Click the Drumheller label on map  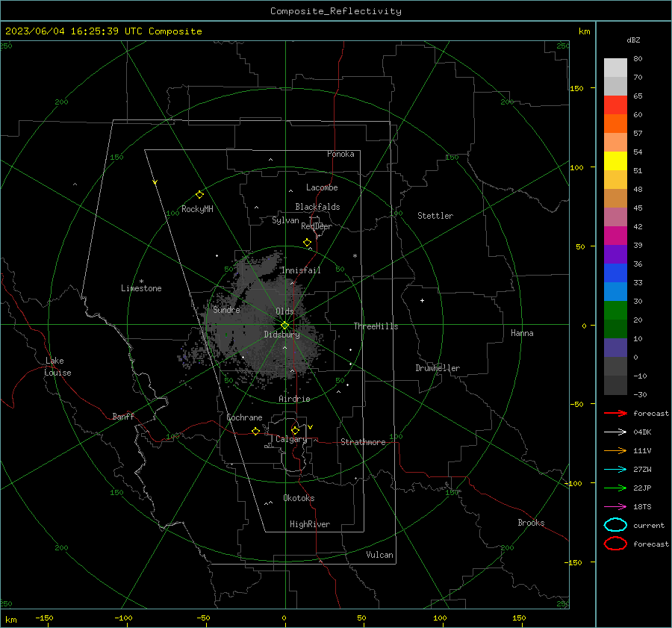pos(438,368)
